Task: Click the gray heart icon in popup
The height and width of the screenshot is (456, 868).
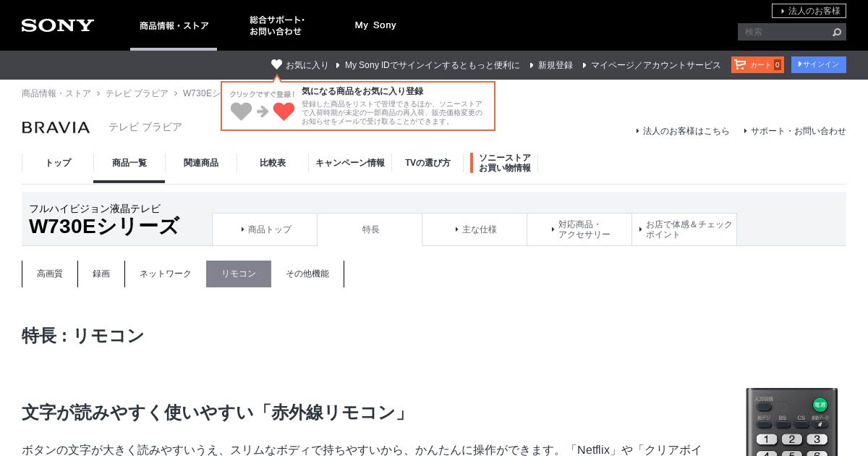Action: click(x=241, y=111)
